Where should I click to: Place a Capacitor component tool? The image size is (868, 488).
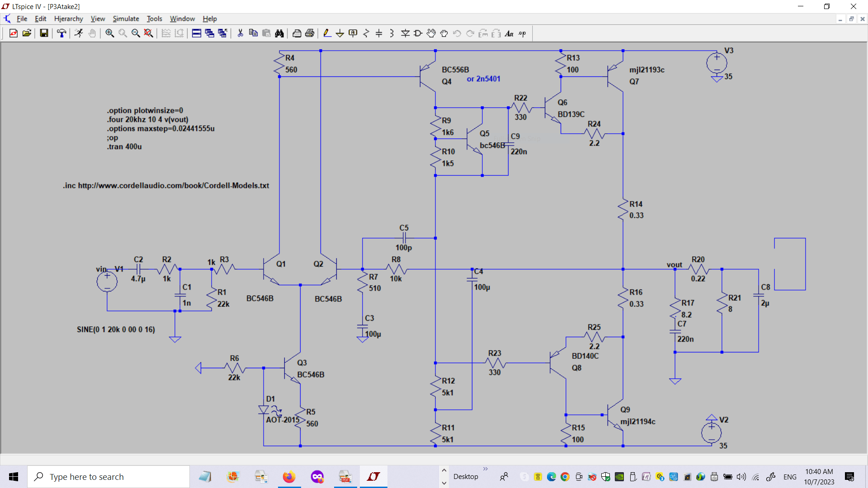(379, 33)
